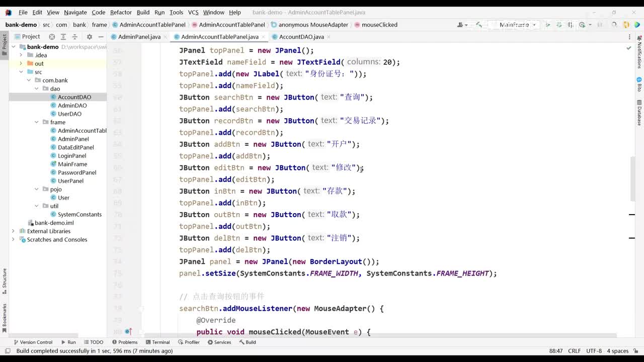Open the Terminal tool window
The height and width of the screenshot is (362, 644).
pos(157,342)
